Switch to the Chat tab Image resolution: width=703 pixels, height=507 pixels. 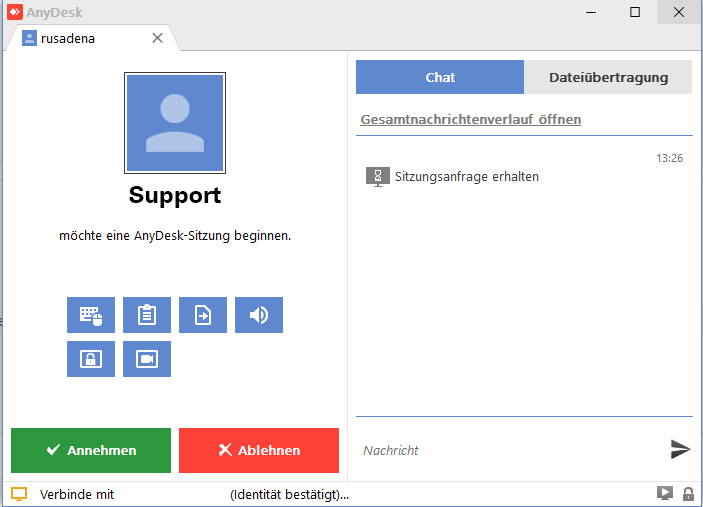tap(440, 77)
